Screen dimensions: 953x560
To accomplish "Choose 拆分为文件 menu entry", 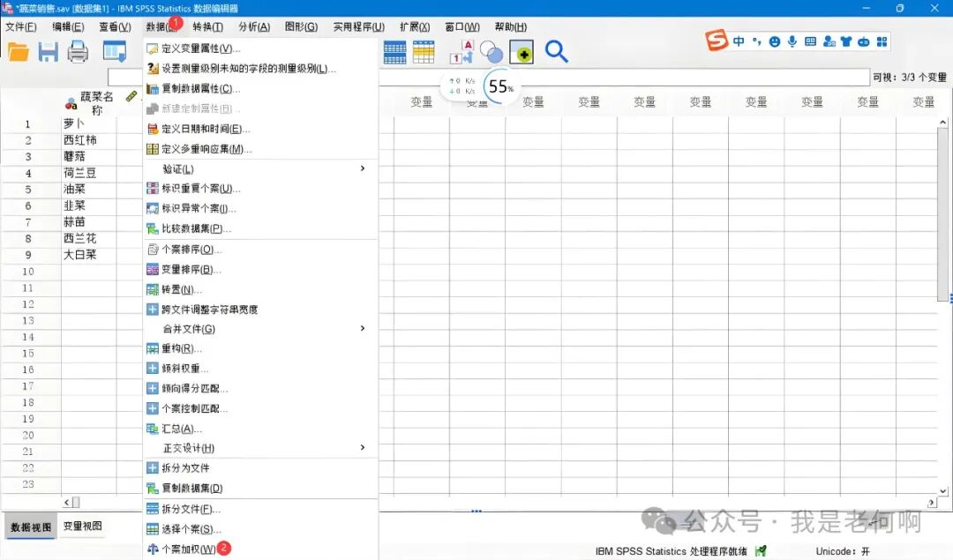I will click(260, 467).
